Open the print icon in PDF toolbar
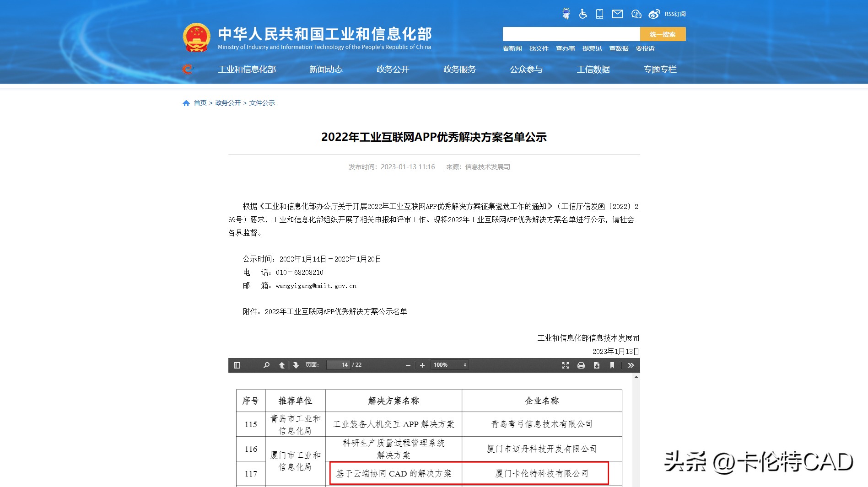Viewport: 868px width, 487px height. [x=581, y=365]
